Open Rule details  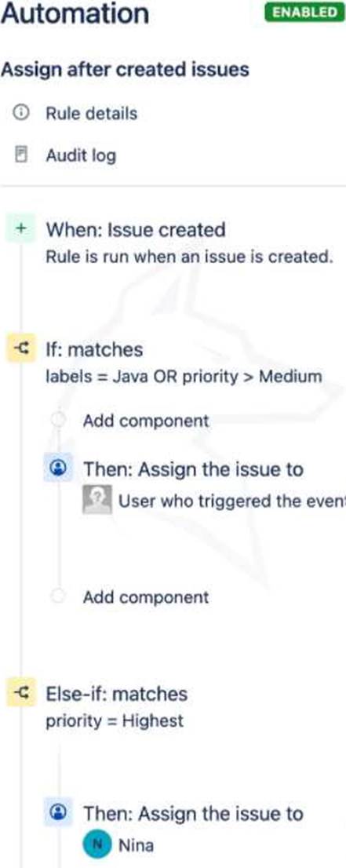click(x=91, y=114)
